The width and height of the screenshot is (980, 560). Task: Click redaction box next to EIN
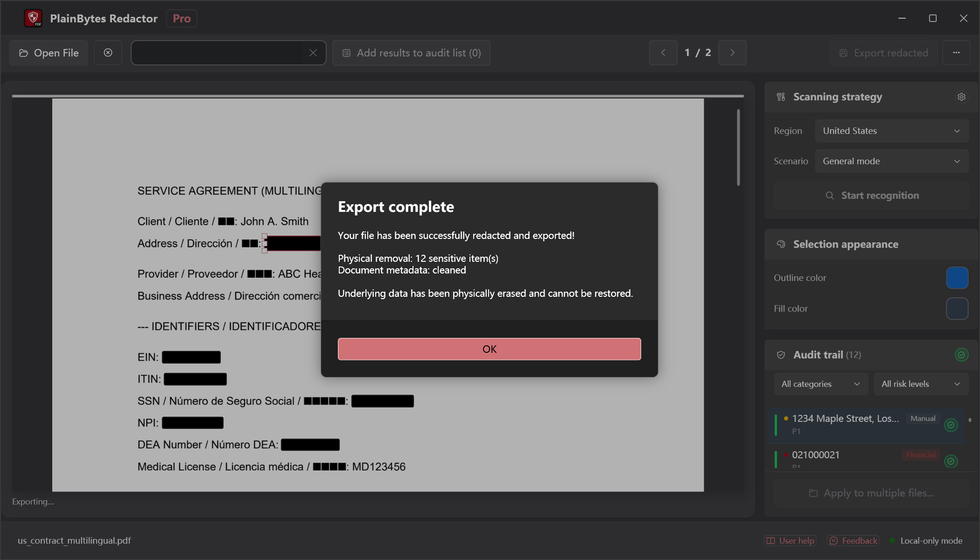coord(191,357)
